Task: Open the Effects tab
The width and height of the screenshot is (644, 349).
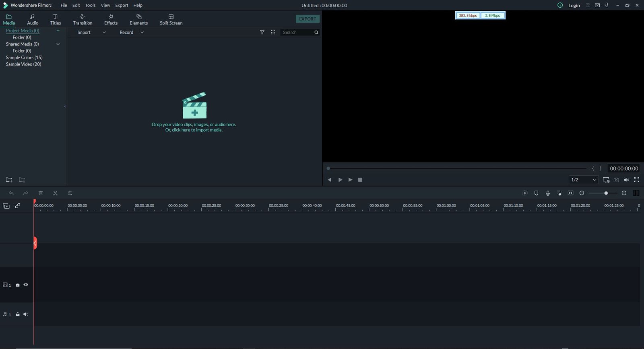Action: (111, 19)
